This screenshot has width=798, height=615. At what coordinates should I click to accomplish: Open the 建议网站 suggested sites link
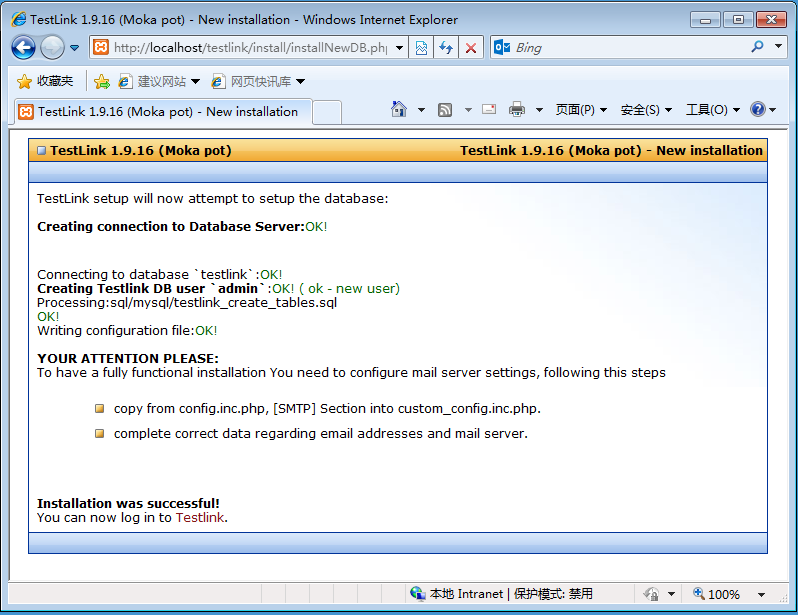click(x=159, y=81)
